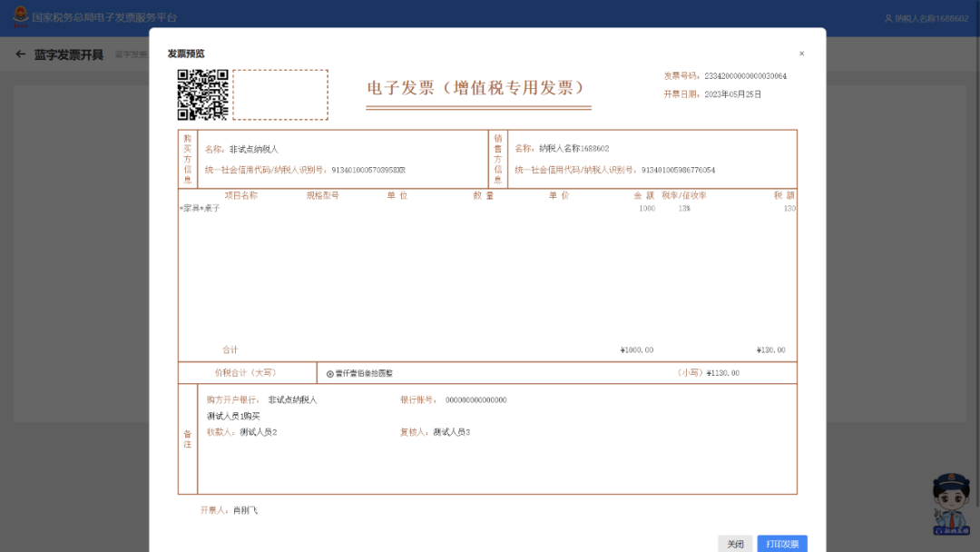Click the seller's taxpayer ID 913401005986776054
This screenshot has width=980, height=552.
(x=678, y=170)
